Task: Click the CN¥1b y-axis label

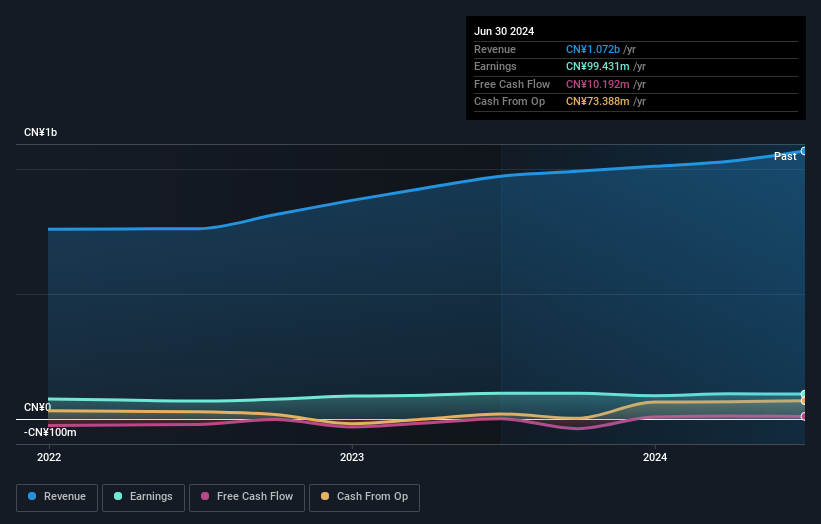Action: [40, 132]
